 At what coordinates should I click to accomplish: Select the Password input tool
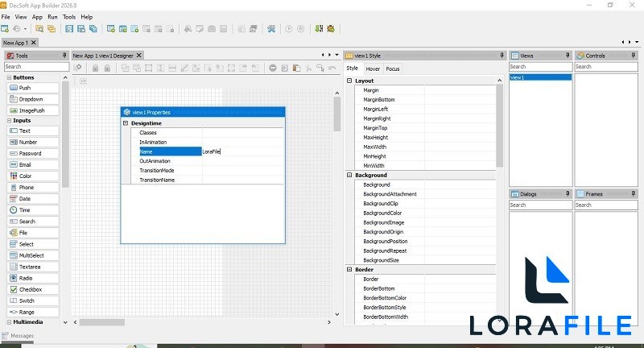pos(33,154)
